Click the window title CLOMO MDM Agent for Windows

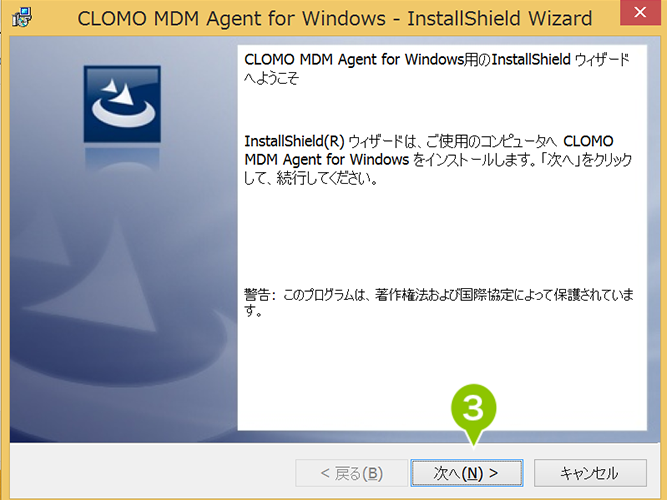click(231, 18)
